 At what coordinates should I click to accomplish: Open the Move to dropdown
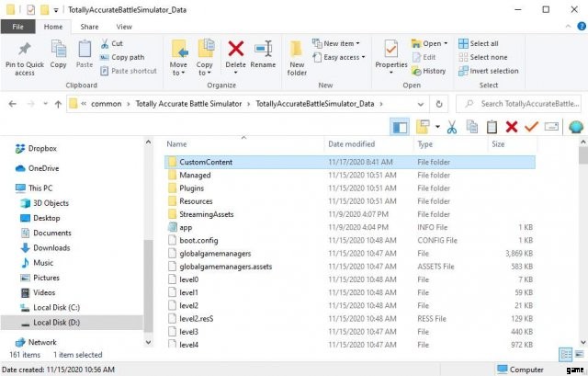tap(178, 55)
